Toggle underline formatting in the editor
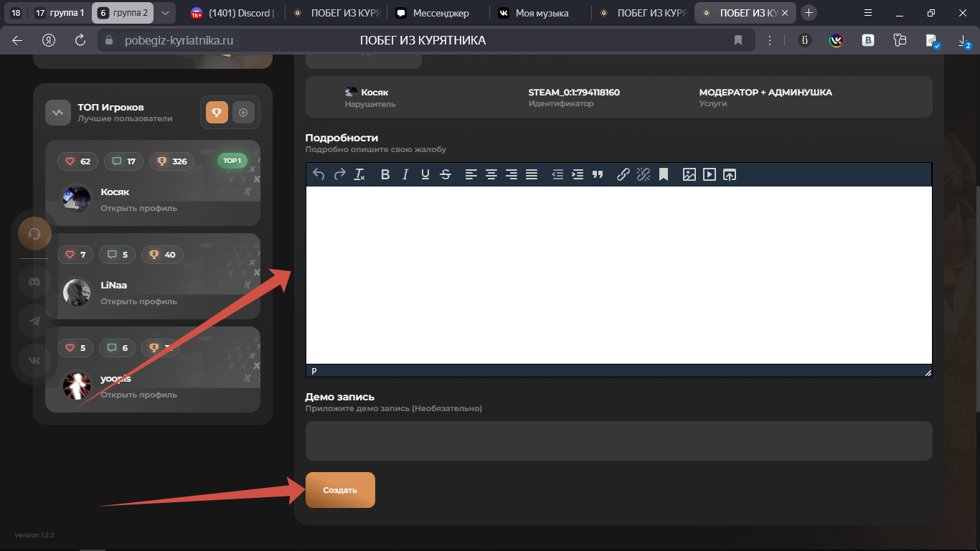The width and height of the screenshot is (980, 551). pos(425,174)
